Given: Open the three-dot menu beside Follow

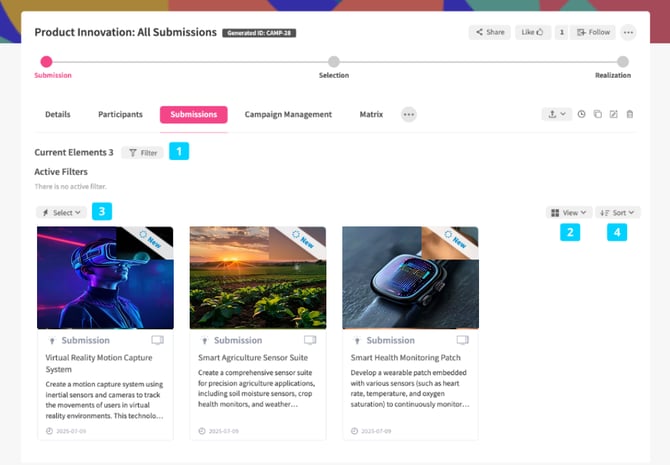Looking at the screenshot, I should (628, 32).
